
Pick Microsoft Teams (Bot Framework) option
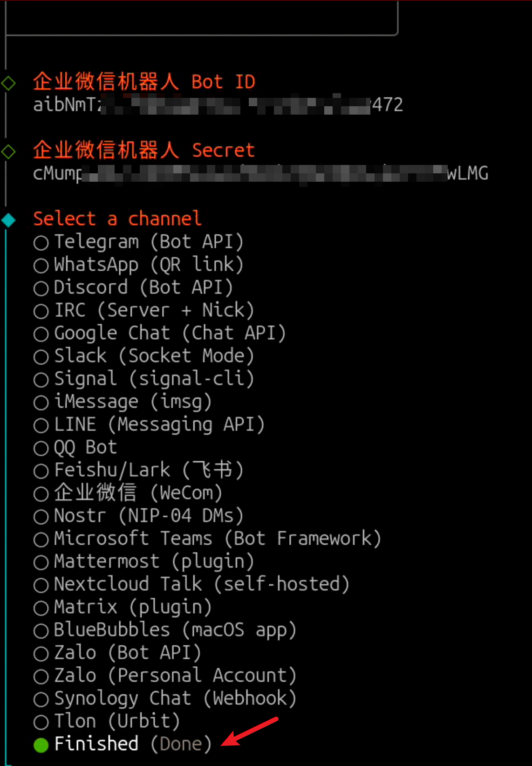click(x=41, y=539)
